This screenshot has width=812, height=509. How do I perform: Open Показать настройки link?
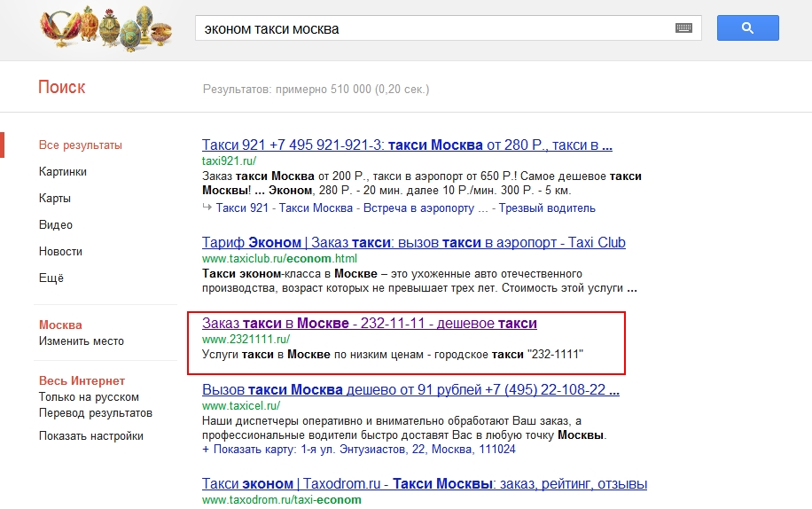coord(91,436)
